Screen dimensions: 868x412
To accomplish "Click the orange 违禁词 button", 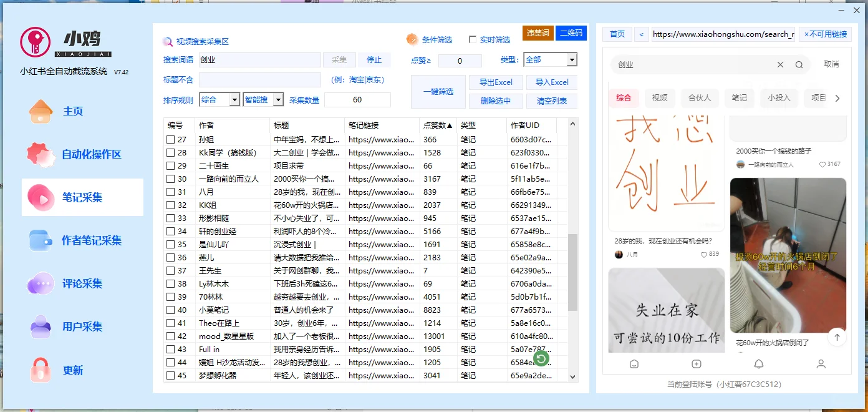I will tap(538, 33).
